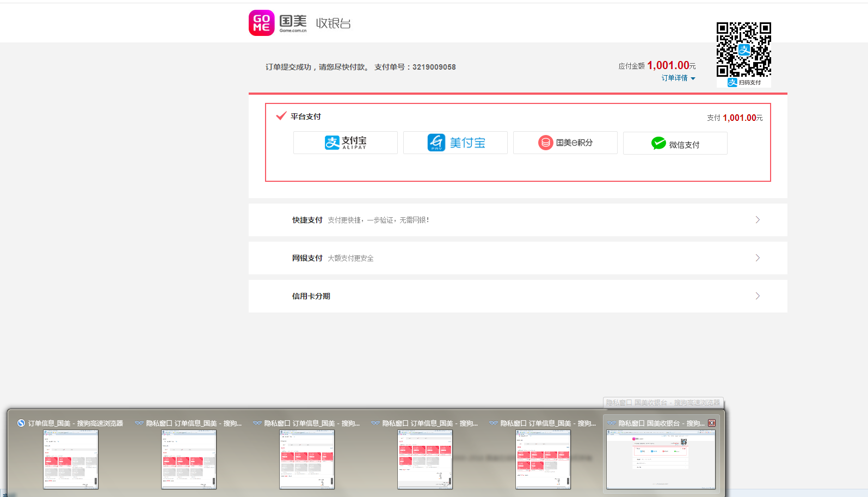Click the 收银台 header text
This screenshot has height=497, width=868.
coord(334,23)
